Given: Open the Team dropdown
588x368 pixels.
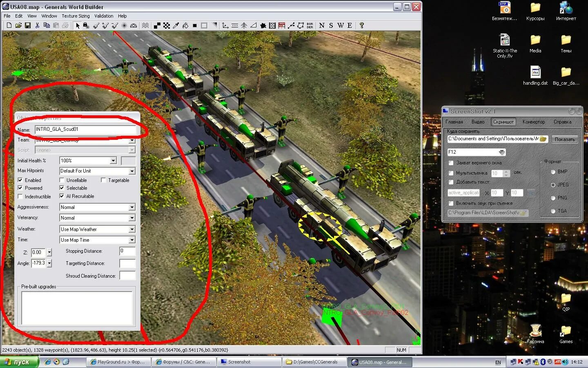Looking at the screenshot, I should pyautogui.click(x=132, y=140).
